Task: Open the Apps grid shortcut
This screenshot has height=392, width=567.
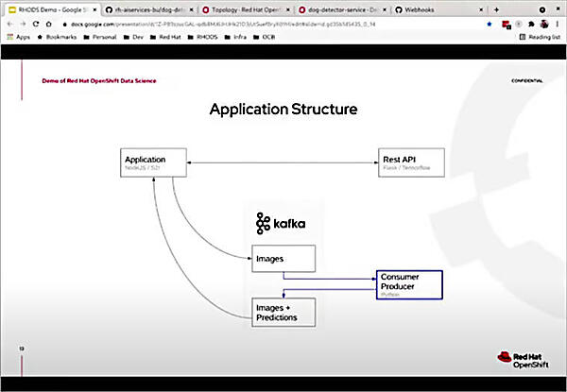Action: coord(19,36)
